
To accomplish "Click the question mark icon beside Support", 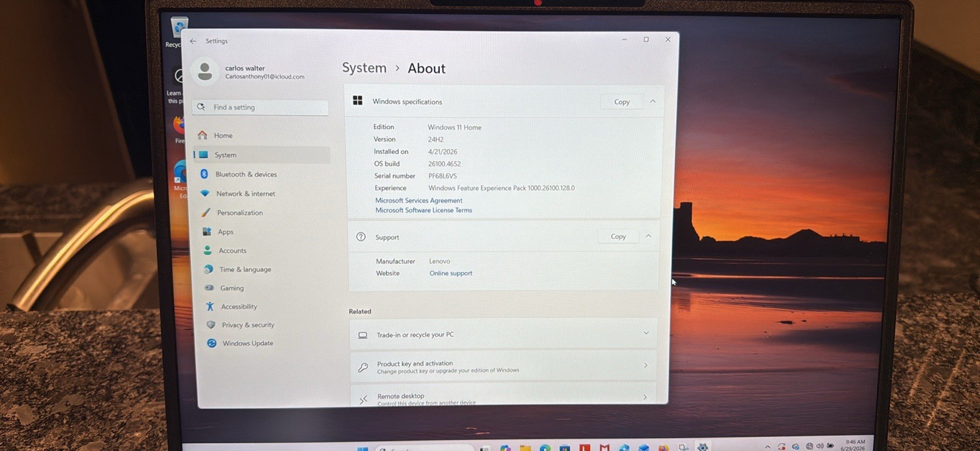I will (x=361, y=237).
